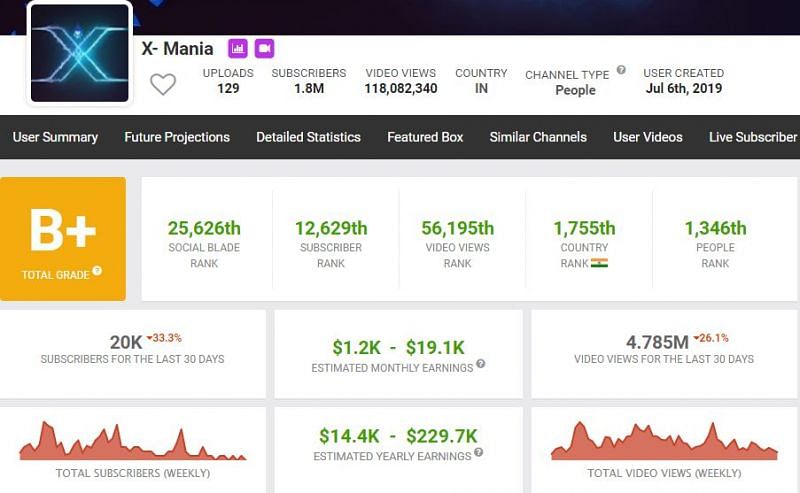Image resolution: width=800 pixels, height=493 pixels.
Task: Open the Live Subscriber tab
Action: pyautogui.click(x=753, y=137)
